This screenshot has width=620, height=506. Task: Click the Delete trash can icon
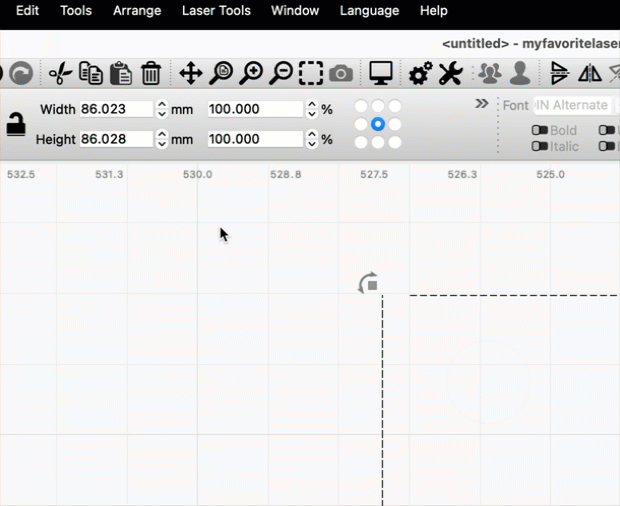point(151,73)
